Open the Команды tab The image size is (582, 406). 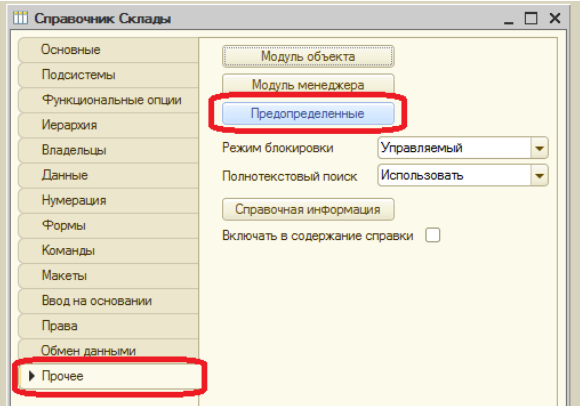[x=108, y=251]
